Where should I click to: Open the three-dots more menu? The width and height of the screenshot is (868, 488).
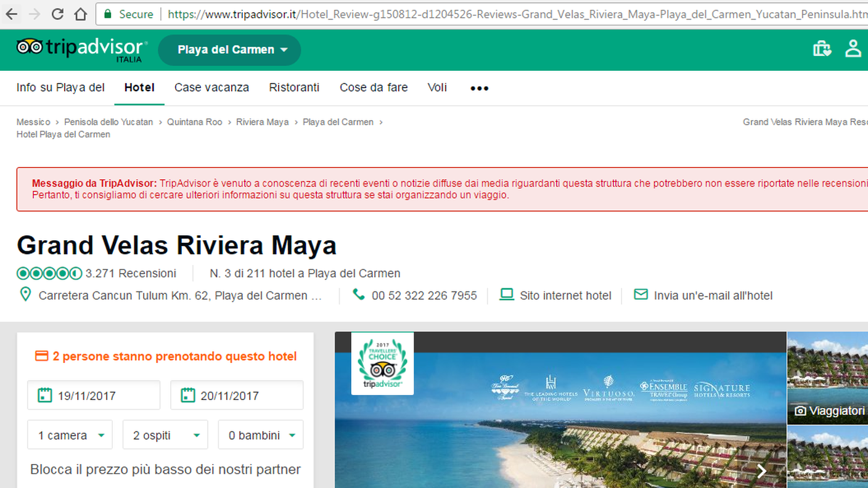click(x=479, y=88)
